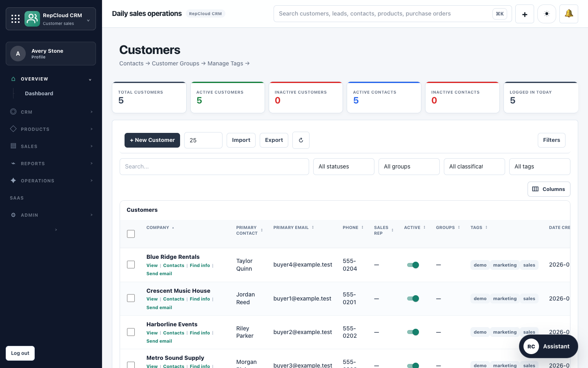
Task: Click the Export button
Action: (274, 140)
